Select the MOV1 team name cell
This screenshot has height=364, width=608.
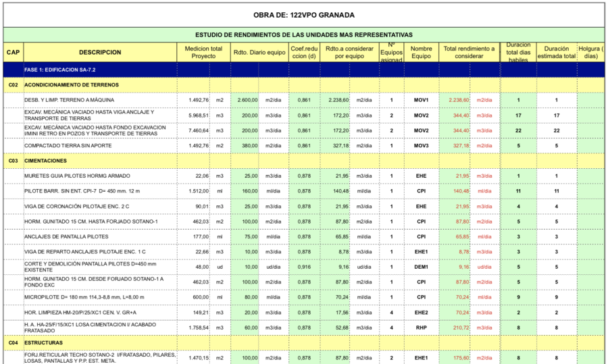(421, 100)
